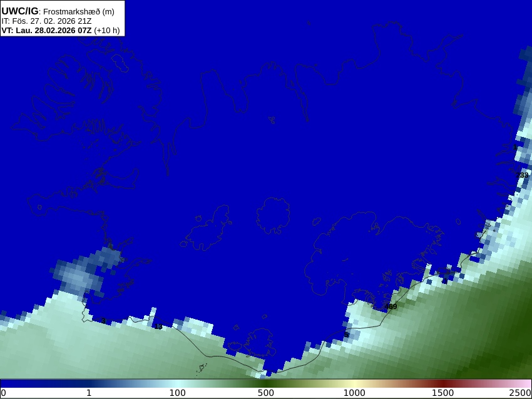Click the '500' label on the color scale
The width and height of the screenshot is (532, 399).
(x=266, y=393)
